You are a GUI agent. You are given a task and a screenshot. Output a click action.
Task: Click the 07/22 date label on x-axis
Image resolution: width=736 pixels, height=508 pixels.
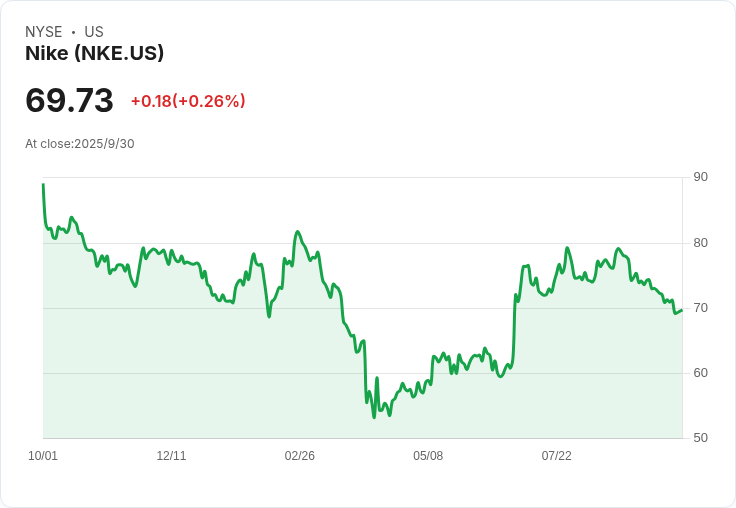point(556,456)
